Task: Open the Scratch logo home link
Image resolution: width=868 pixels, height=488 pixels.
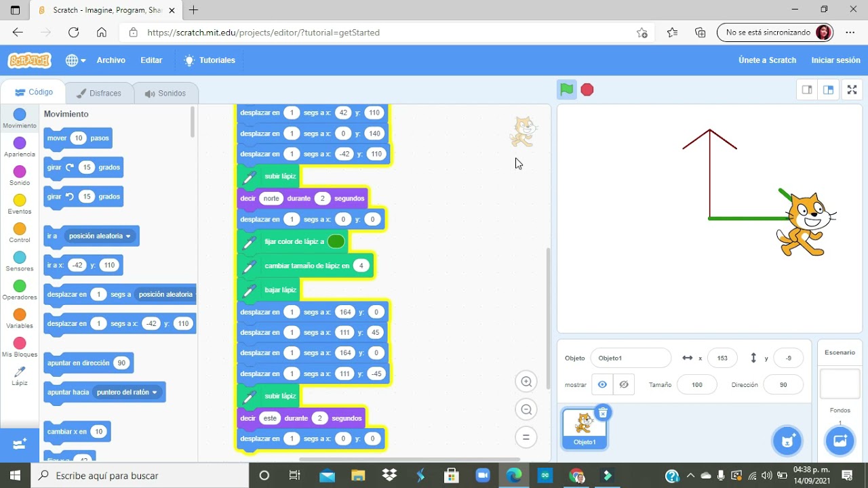Action: point(29,60)
